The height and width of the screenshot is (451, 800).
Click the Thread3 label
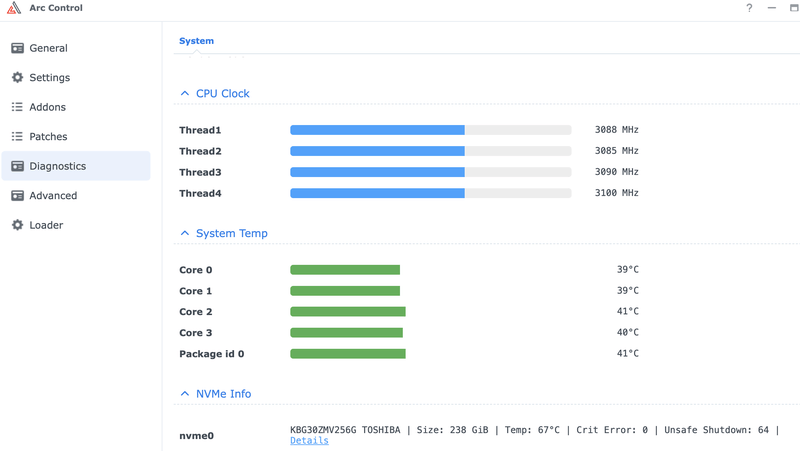point(200,172)
